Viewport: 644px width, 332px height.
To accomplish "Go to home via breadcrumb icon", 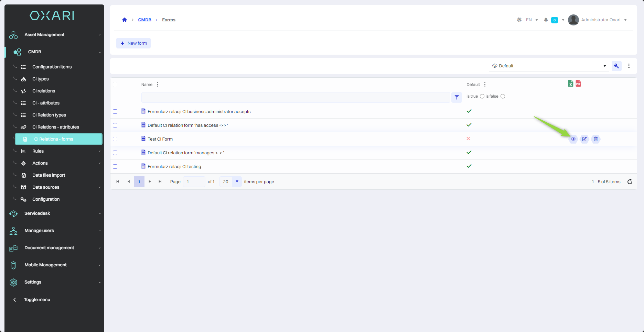I will pos(125,20).
